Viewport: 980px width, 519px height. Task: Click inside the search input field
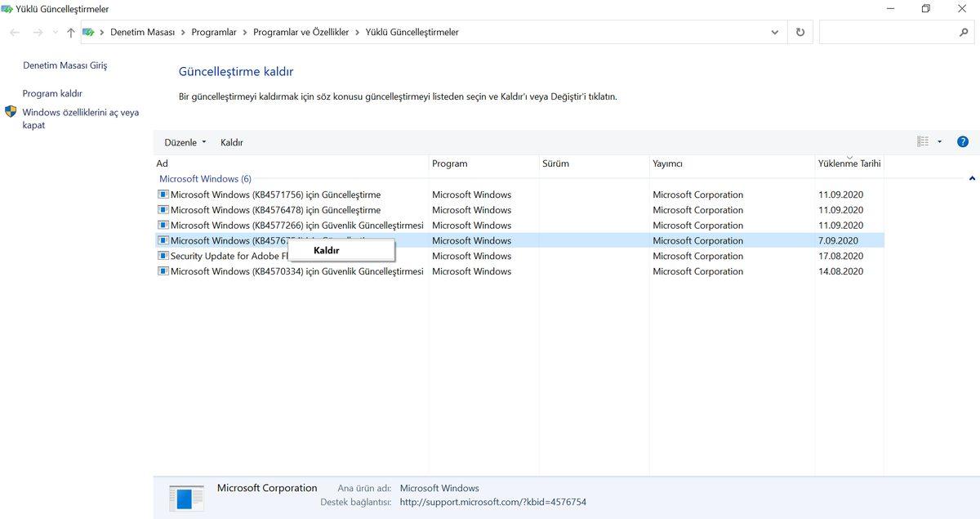(890, 32)
